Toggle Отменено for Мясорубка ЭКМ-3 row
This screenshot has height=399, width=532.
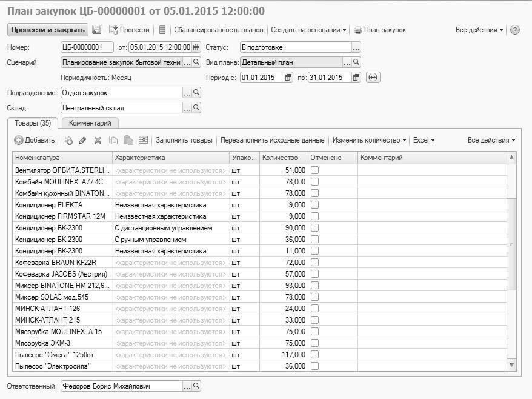tap(315, 343)
